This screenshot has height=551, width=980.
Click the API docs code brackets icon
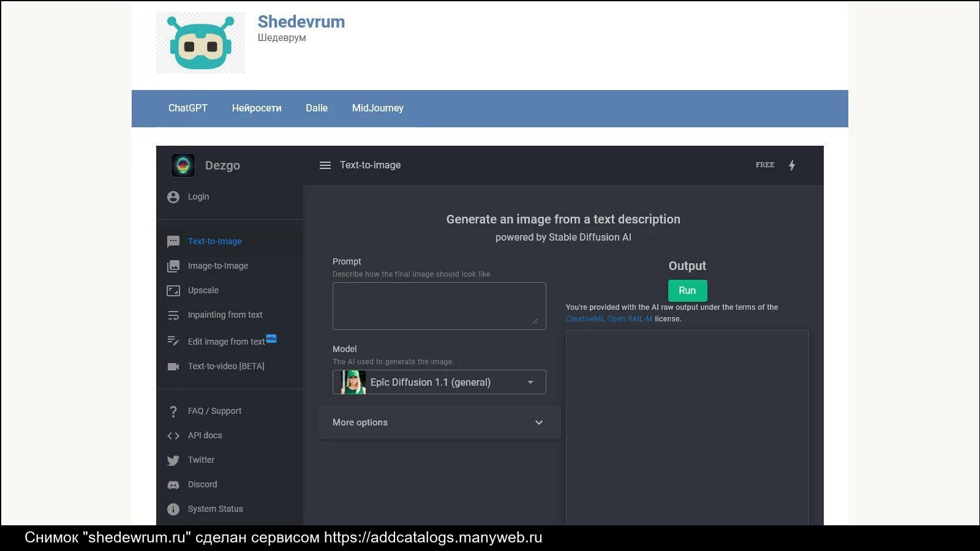pyautogui.click(x=173, y=436)
